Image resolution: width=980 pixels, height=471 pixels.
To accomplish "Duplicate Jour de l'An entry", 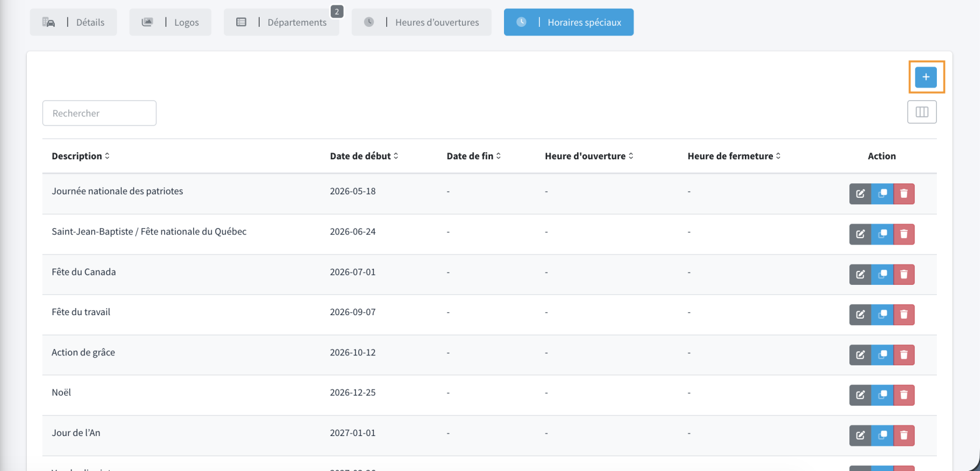I will (882, 435).
